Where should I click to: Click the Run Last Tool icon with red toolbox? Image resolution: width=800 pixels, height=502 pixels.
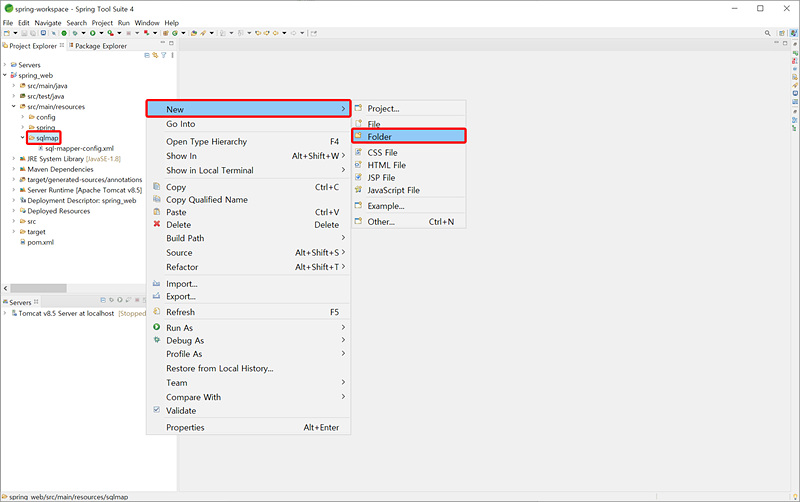110,33
